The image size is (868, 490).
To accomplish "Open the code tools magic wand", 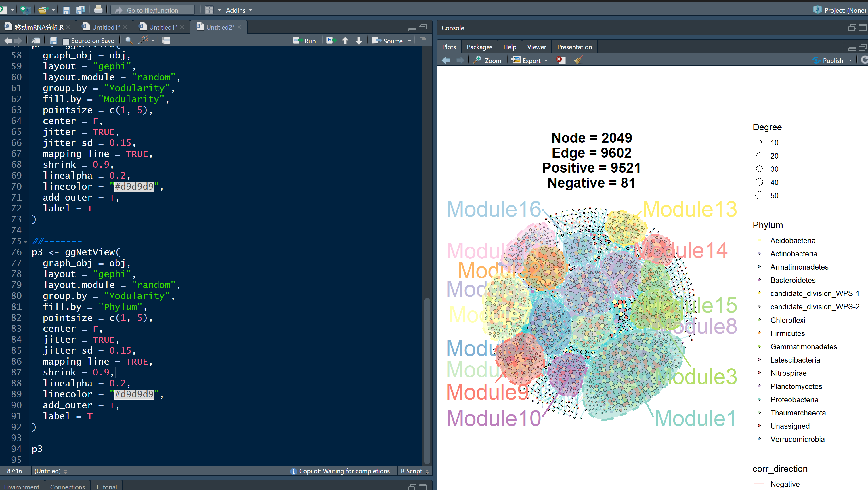I will 144,41.
